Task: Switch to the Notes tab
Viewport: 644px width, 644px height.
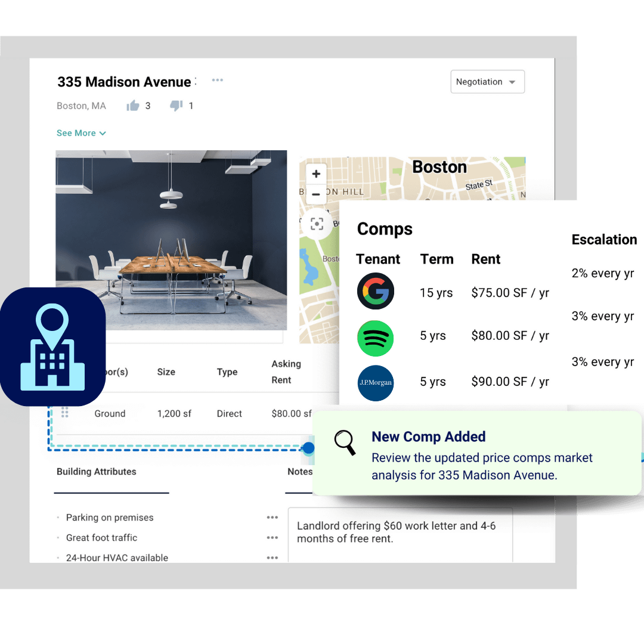Action: pos(300,472)
